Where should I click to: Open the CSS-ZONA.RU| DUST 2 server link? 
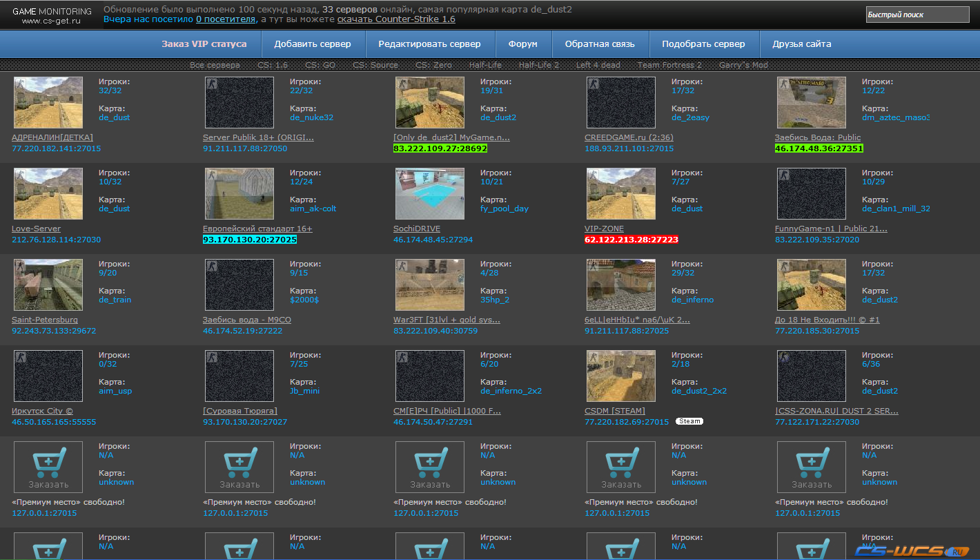click(836, 411)
